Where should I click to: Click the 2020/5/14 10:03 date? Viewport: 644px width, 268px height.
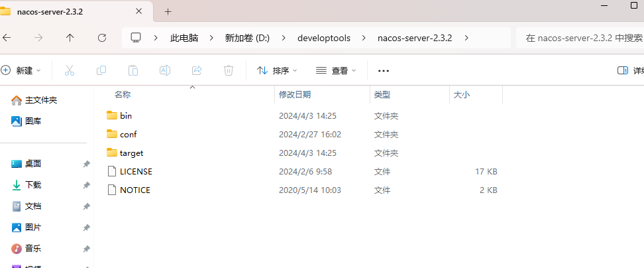pyautogui.click(x=310, y=190)
